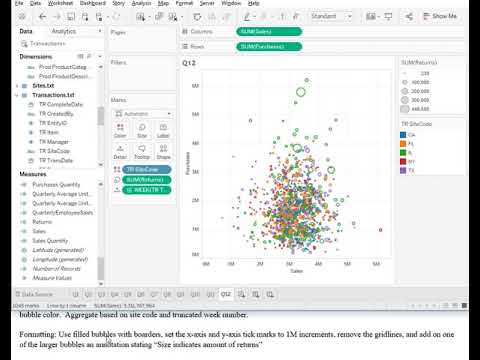480x360 pixels.
Task: Click the Swap Rows and Columns icon
Action: [x=197, y=16]
